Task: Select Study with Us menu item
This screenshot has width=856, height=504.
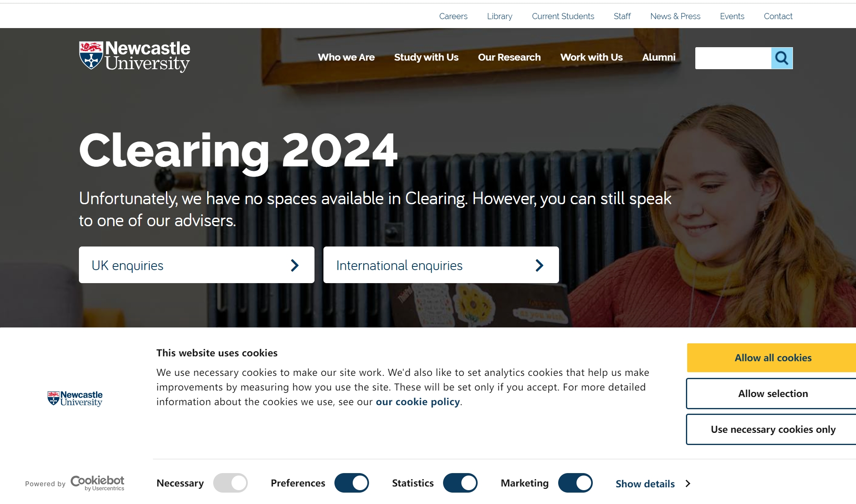Action: tap(426, 57)
